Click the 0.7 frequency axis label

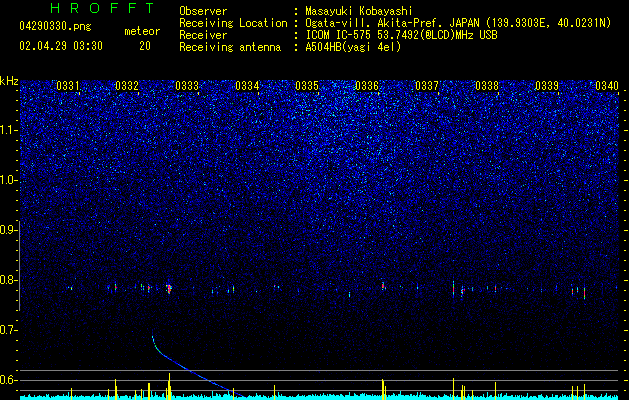click(8, 330)
